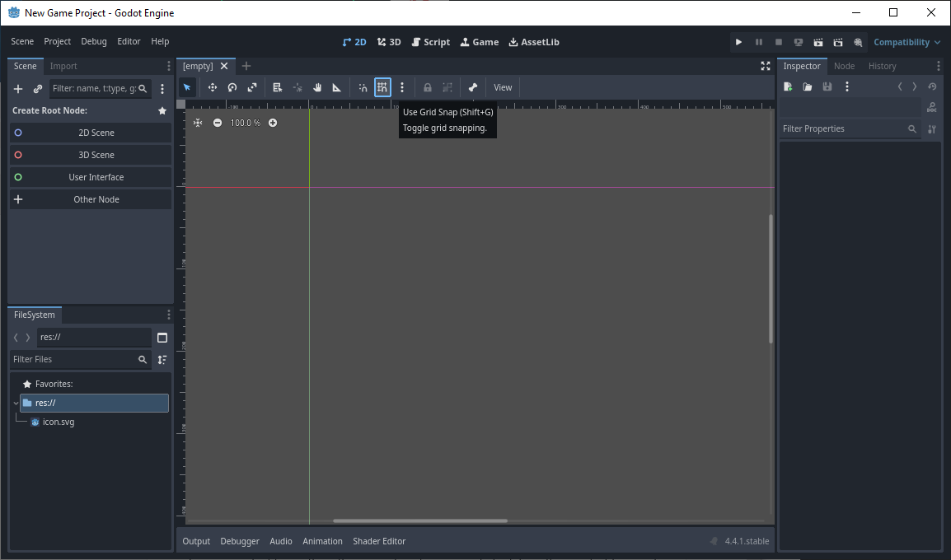Viewport: 951px width, 560px height.
Task: Toggle the Smart Snap option
Action: click(363, 87)
